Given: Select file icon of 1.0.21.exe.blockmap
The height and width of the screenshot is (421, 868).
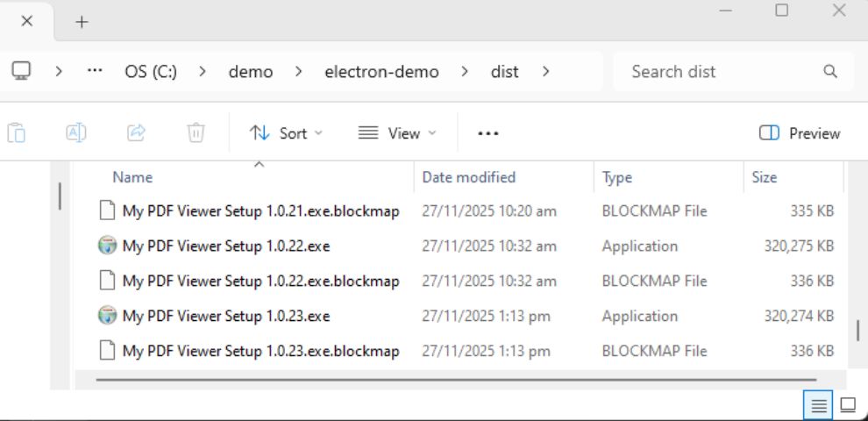Looking at the screenshot, I should (x=107, y=210).
